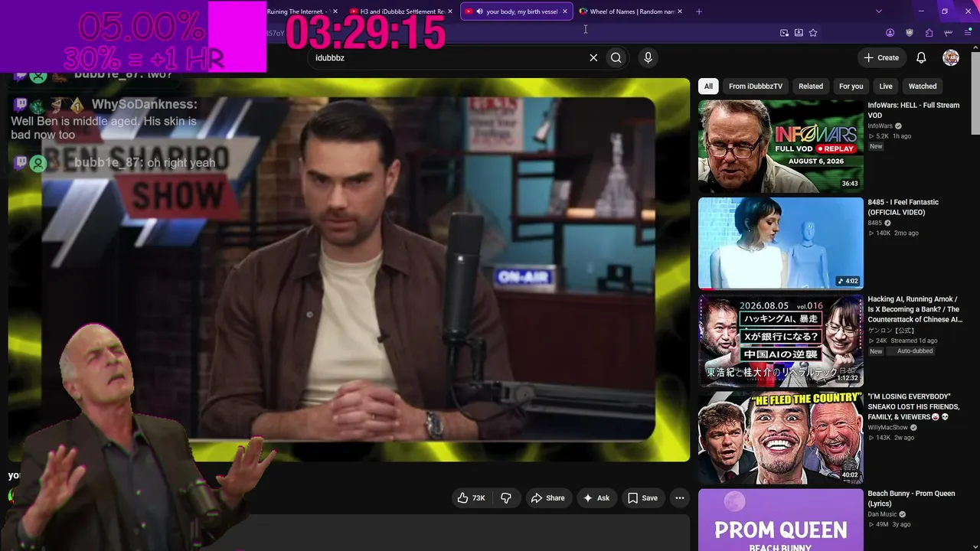Click chat message by 'WhySoDankness'
The width and height of the screenshot is (980, 551).
point(105,119)
